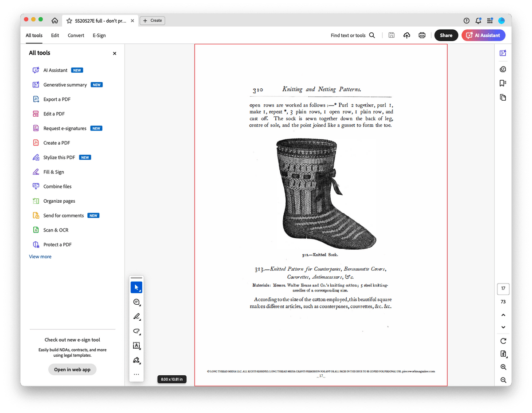Go to the previous page using up chevron
Image resolution: width=532 pixels, height=413 pixels.
[503, 315]
